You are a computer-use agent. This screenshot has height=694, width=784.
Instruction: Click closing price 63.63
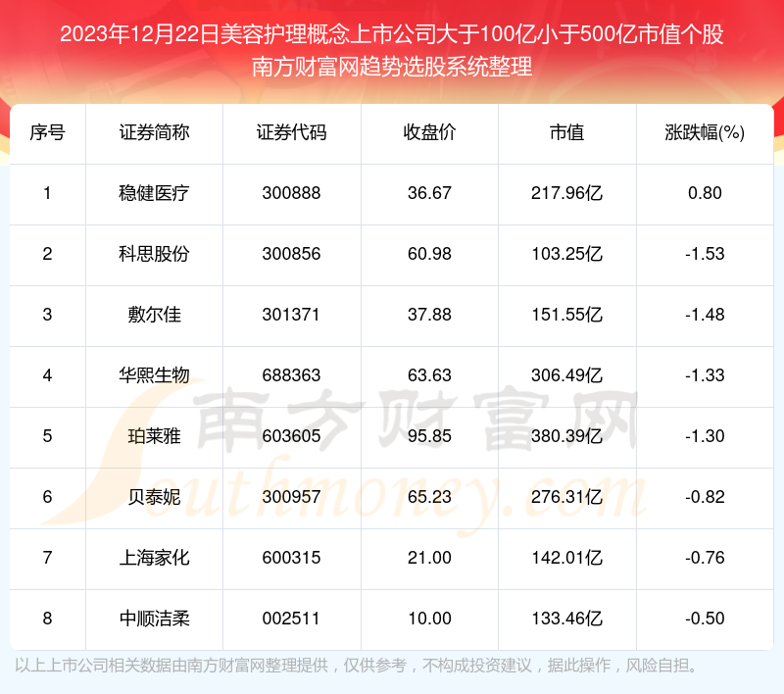(429, 375)
